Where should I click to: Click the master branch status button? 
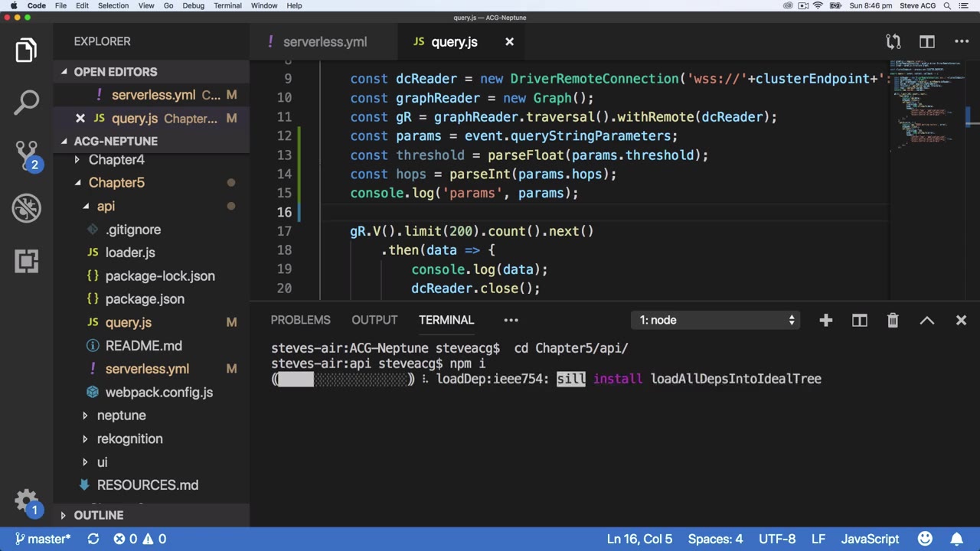pyautogui.click(x=43, y=539)
